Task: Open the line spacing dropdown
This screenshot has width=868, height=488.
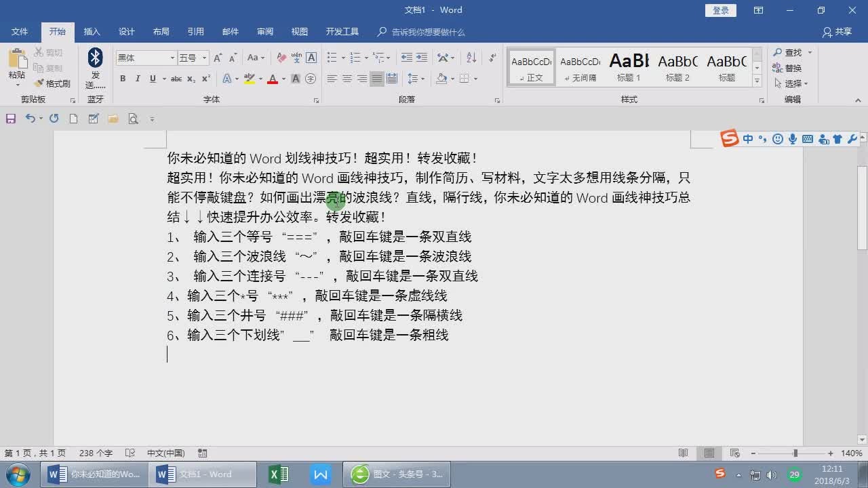Action: coord(416,79)
